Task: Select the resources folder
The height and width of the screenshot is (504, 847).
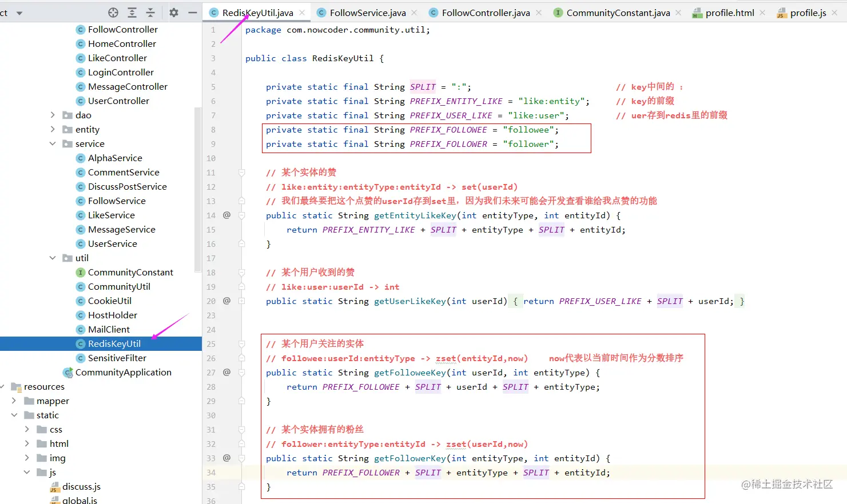Action: pyautogui.click(x=44, y=386)
